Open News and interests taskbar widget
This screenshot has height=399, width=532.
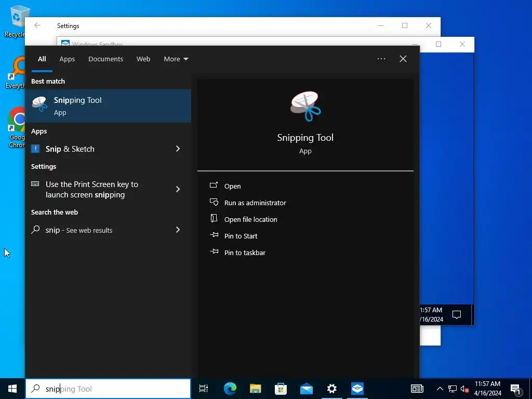[x=417, y=389]
